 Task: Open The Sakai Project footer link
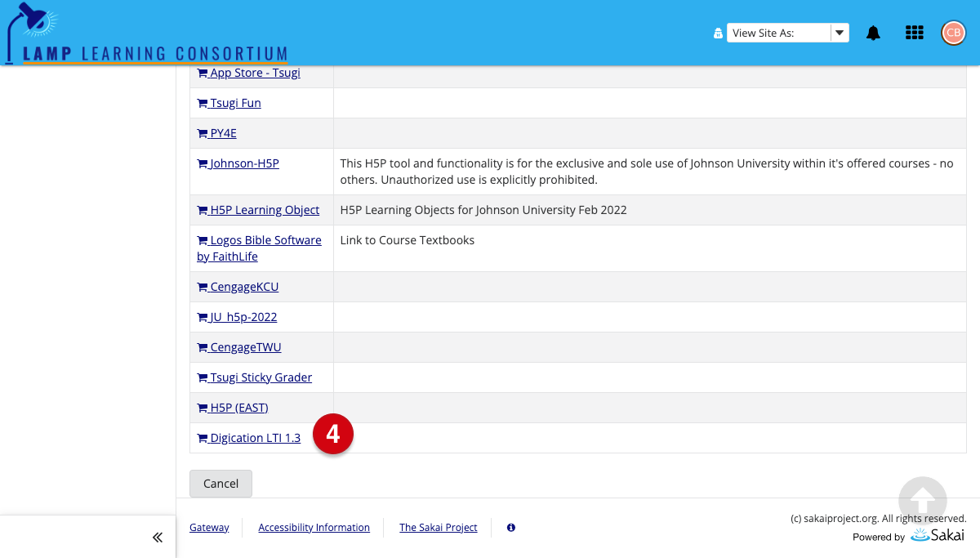point(439,528)
